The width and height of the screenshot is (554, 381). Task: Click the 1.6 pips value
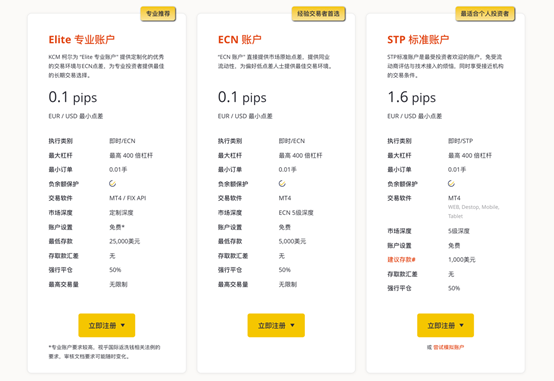point(412,98)
